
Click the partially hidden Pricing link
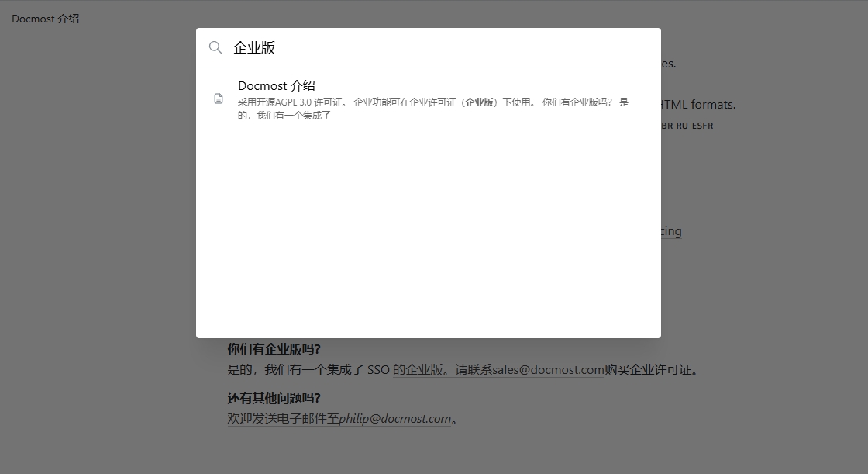(x=671, y=231)
